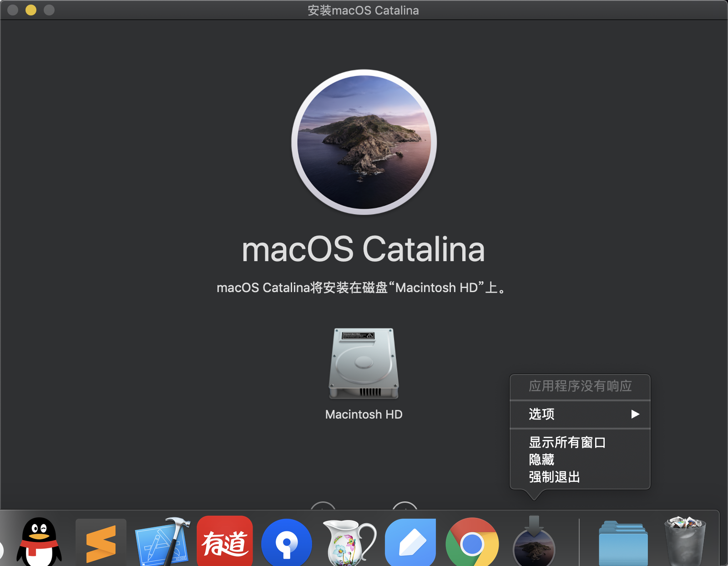Open the red Youdao (有道) dictionary app

coord(225,541)
